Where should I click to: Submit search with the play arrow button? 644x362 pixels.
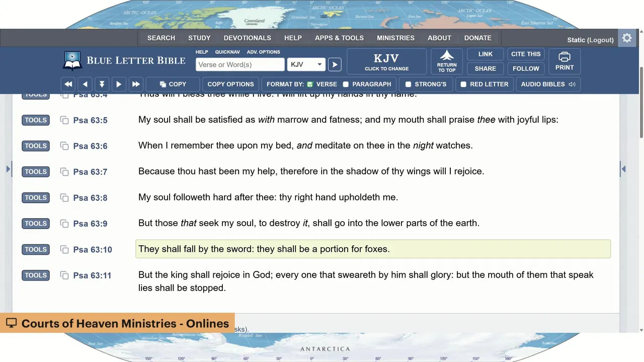(335, 64)
